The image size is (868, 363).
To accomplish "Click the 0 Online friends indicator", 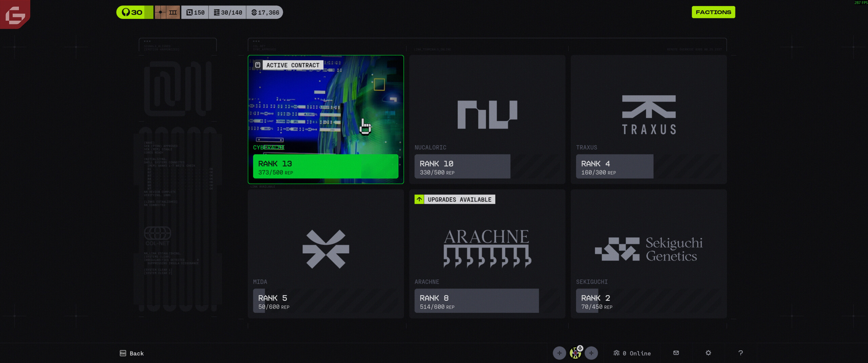I will pyautogui.click(x=632, y=353).
